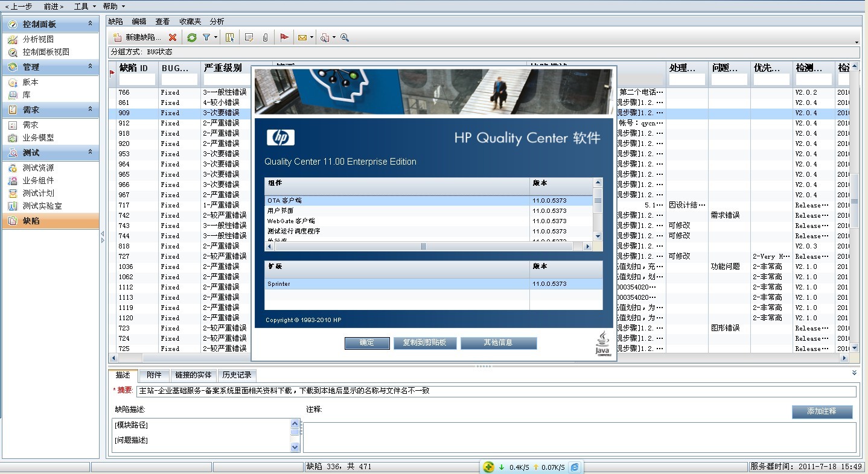Screen dimensions: 868x474
Task: Open the 编辑 menu
Action: 139,21
